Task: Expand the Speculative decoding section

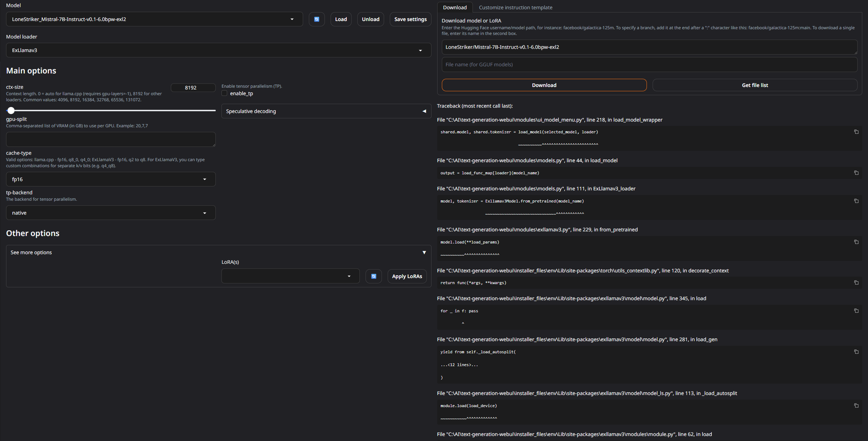Action: pos(326,111)
